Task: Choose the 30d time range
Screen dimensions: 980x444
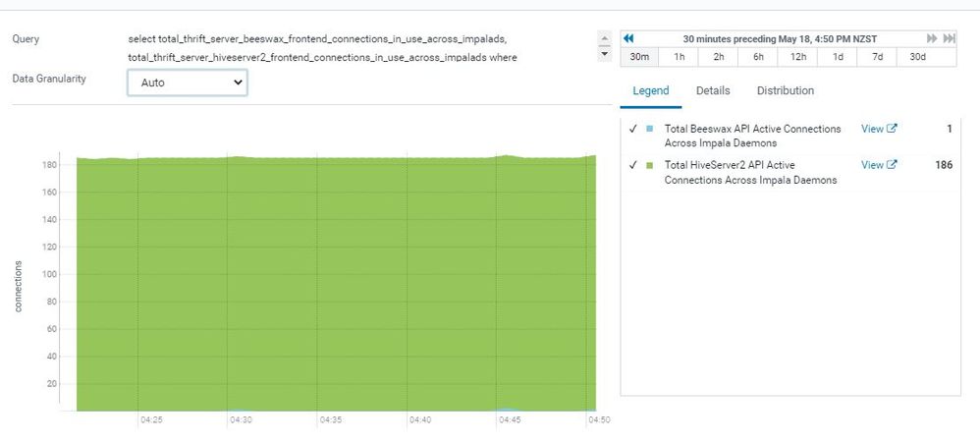Action: pyautogui.click(x=917, y=57)
